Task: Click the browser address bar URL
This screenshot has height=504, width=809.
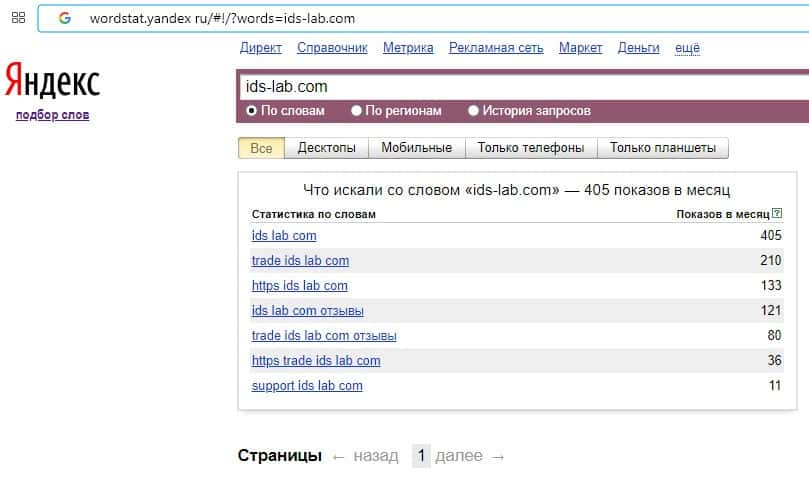Action: coord(222,18)
